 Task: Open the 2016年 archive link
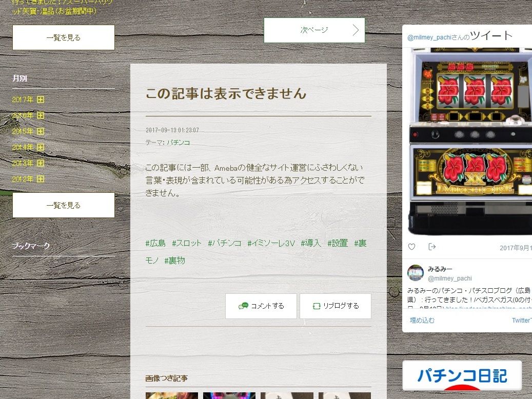pyautogui.click(x=23, y=115)
